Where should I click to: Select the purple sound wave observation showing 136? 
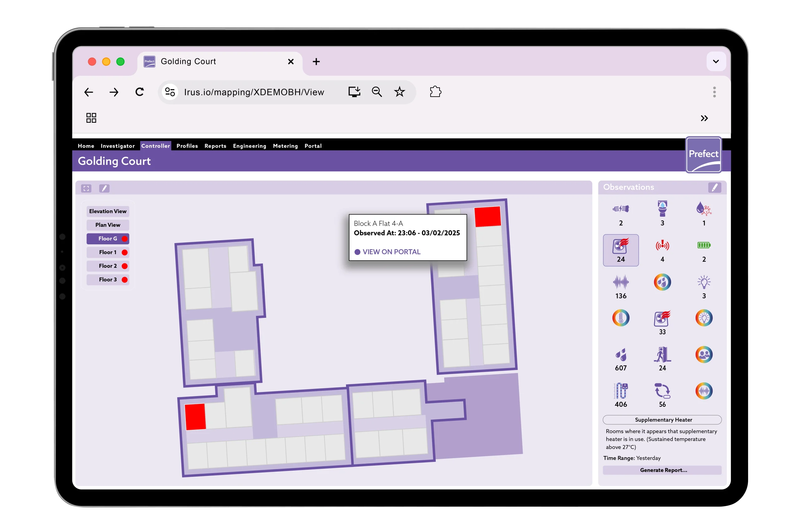(621, 282)
